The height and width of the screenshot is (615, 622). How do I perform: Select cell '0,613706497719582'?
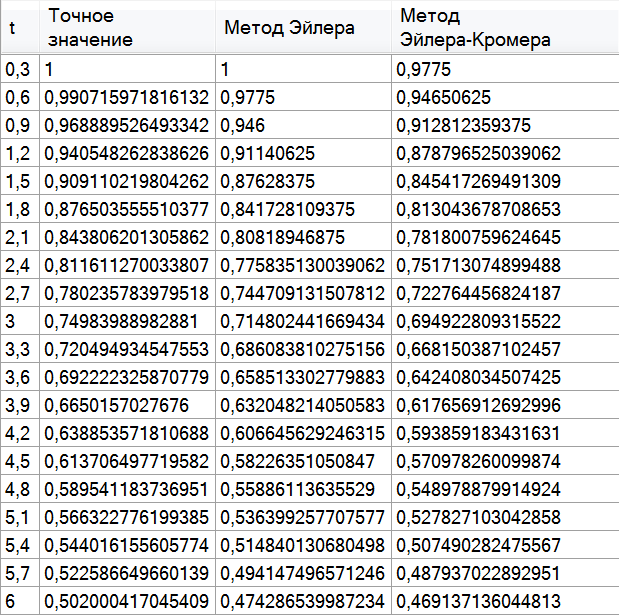click(127, 461)
